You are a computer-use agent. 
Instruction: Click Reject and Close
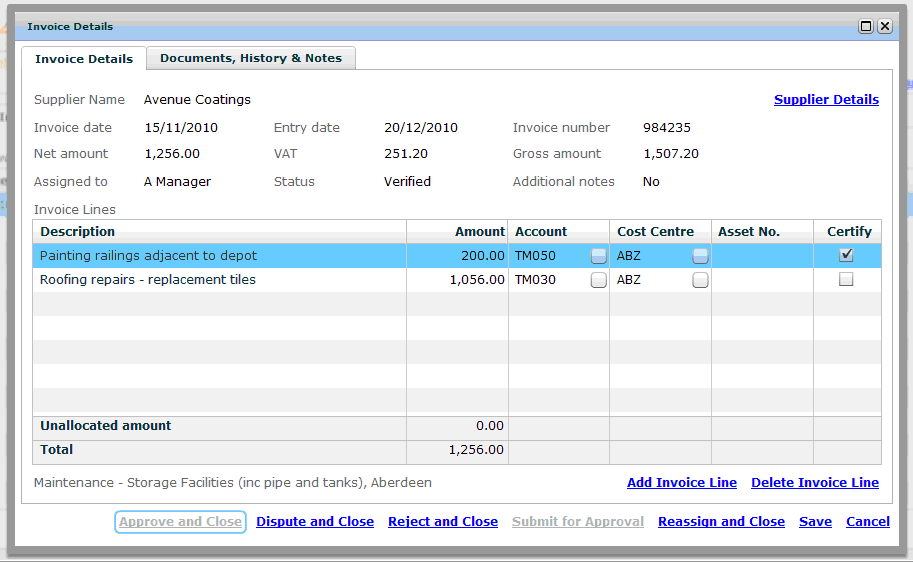[443, 522]
